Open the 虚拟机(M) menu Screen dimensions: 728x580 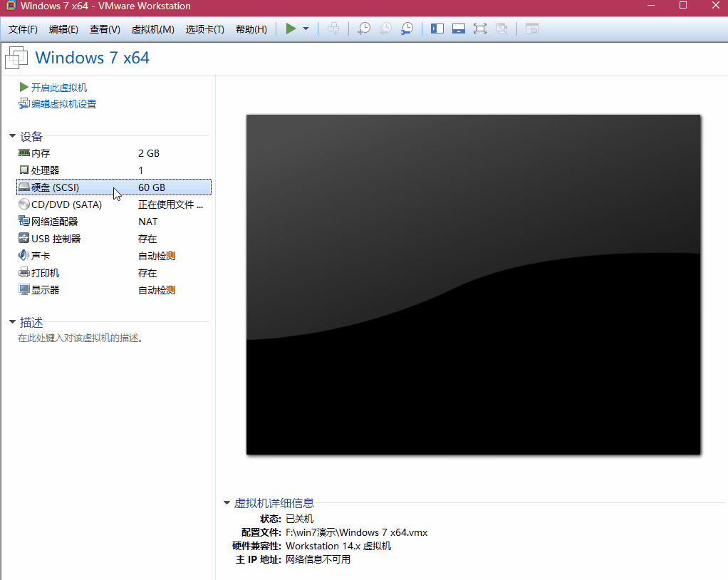152,29
